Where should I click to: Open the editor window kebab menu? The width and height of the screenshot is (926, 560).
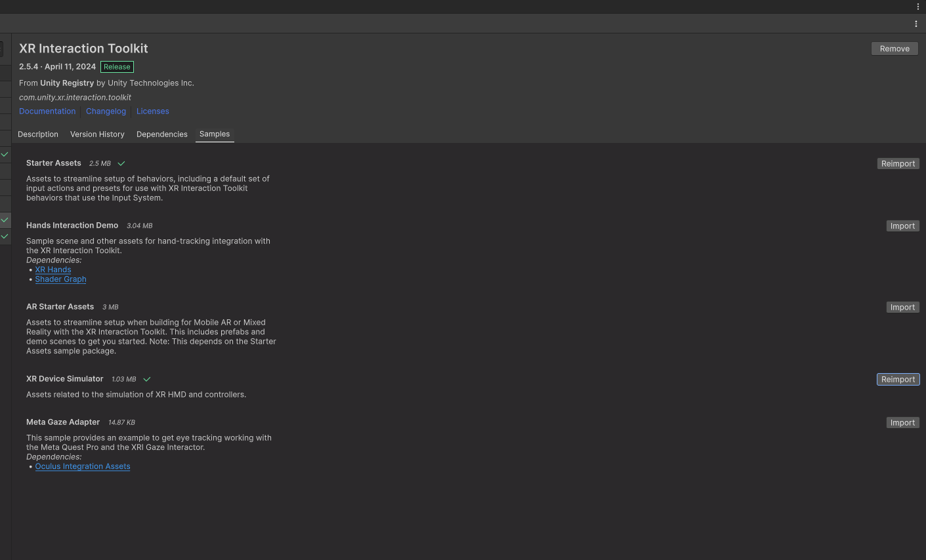point(917,7)
